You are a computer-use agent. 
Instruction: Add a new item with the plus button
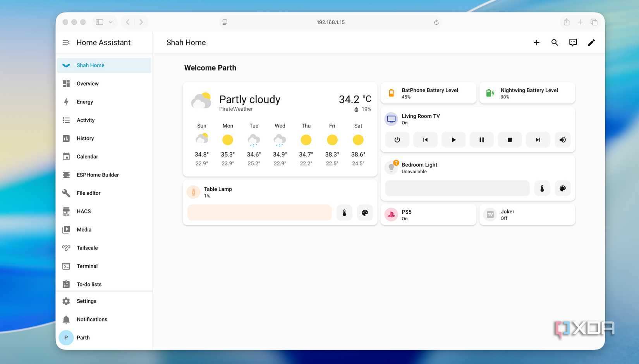pos(536,43)
